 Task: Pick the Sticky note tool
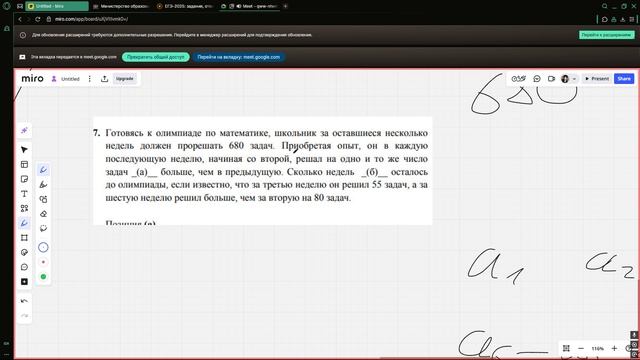point(24,179)
